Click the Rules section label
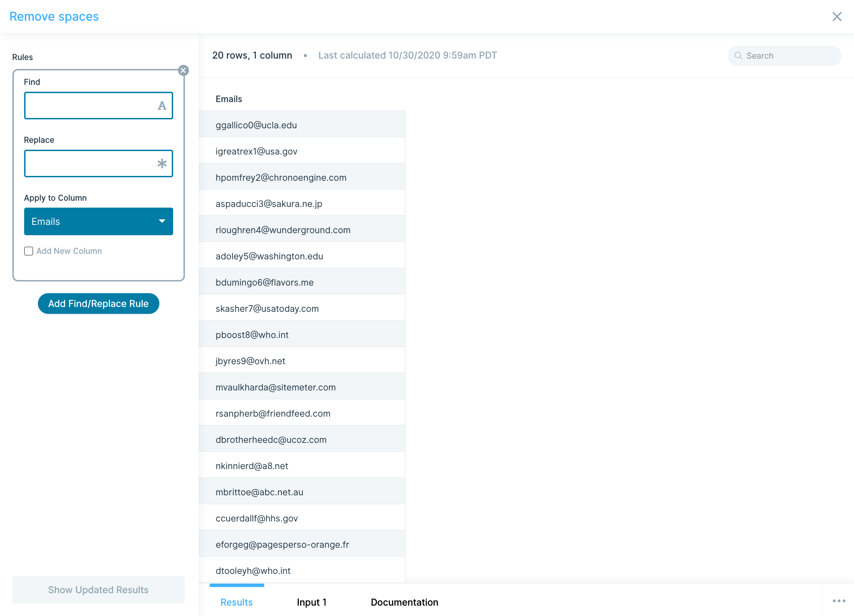Viewport: 854px width, 616px height. 23,57
